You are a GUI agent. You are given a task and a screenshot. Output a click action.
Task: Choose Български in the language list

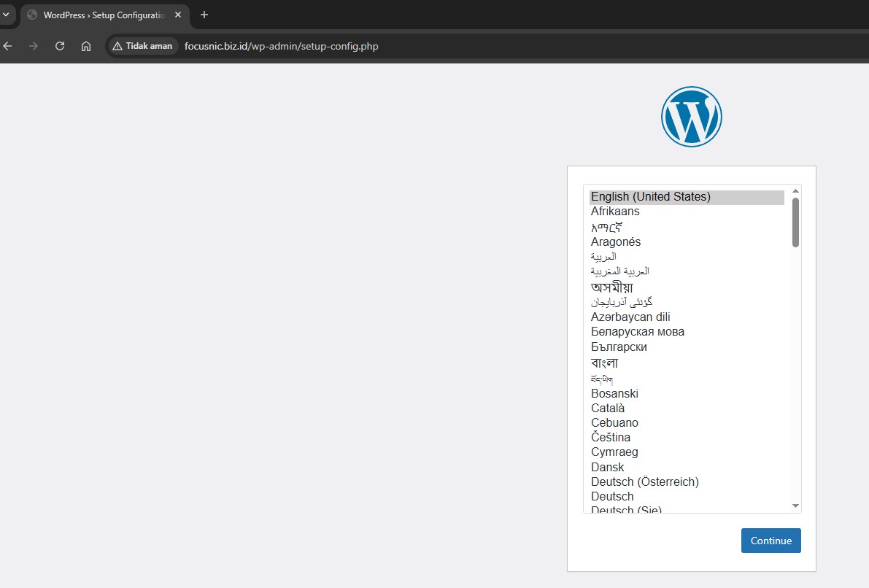pos(687,347)
